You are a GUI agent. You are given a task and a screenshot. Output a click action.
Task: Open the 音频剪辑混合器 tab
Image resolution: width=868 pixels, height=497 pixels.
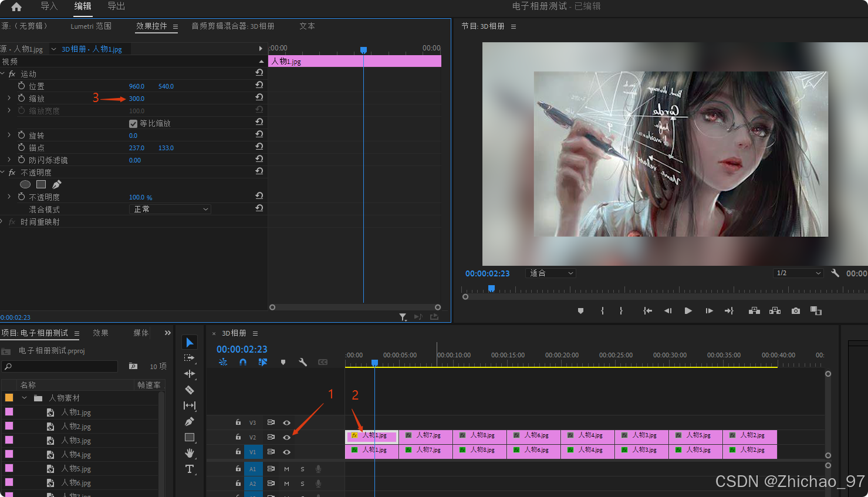tap(232, 26)
